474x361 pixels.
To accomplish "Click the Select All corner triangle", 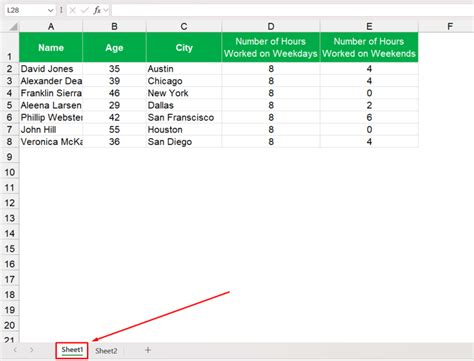I will pos(13,26).
